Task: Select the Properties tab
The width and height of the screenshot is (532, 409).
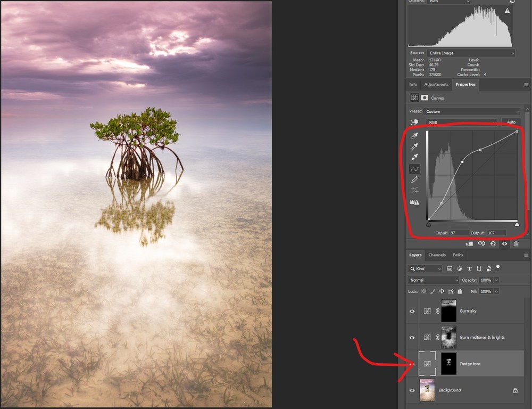Action: pos(465,84)
